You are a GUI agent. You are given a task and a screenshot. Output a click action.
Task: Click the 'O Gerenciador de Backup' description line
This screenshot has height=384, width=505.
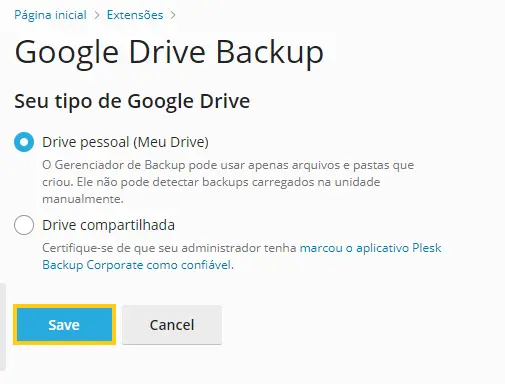click(x=228, y=165)
